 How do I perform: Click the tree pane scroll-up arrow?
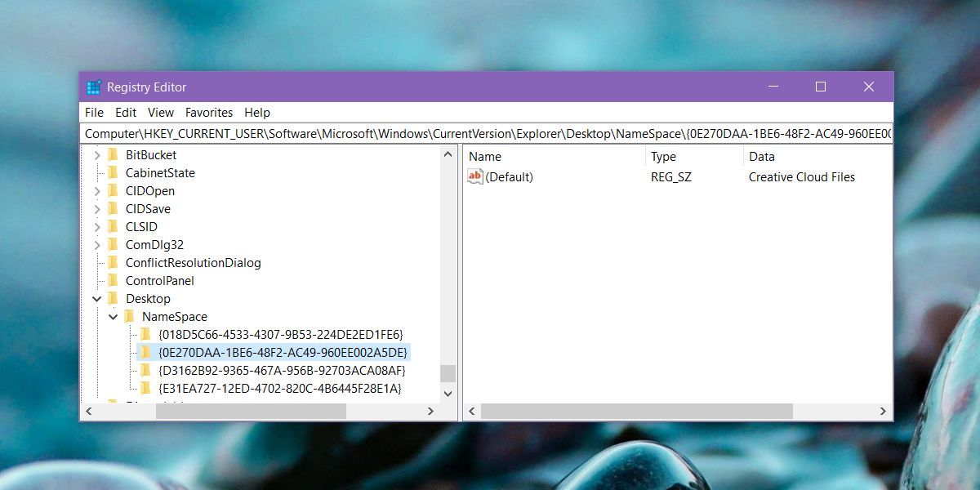pos(448,154)
